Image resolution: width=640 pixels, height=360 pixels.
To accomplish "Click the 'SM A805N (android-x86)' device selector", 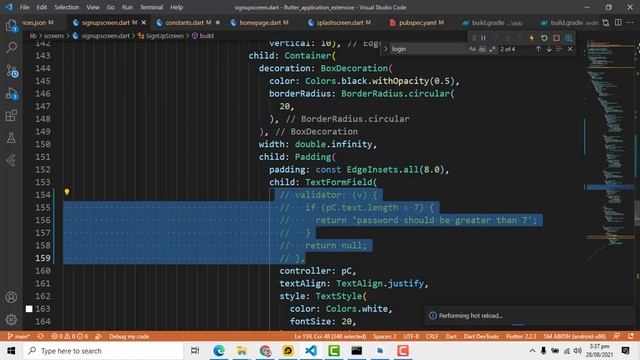I will (575, 336).
